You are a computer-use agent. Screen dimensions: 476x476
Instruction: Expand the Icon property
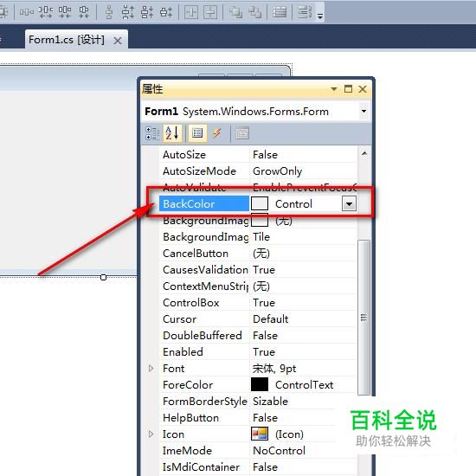pos(151,434)
